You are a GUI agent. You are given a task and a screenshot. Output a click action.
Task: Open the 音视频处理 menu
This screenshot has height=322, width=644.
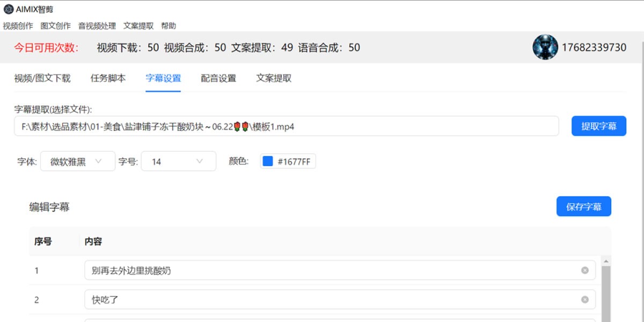(97, 26)
